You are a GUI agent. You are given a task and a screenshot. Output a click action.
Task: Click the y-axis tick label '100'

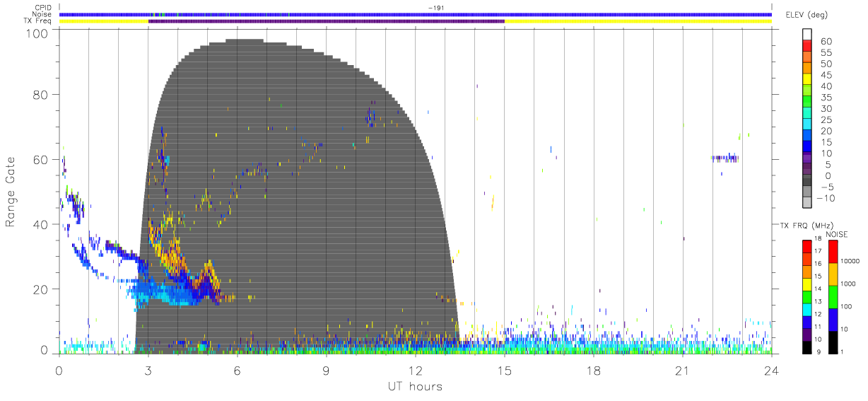coord(36,33)
